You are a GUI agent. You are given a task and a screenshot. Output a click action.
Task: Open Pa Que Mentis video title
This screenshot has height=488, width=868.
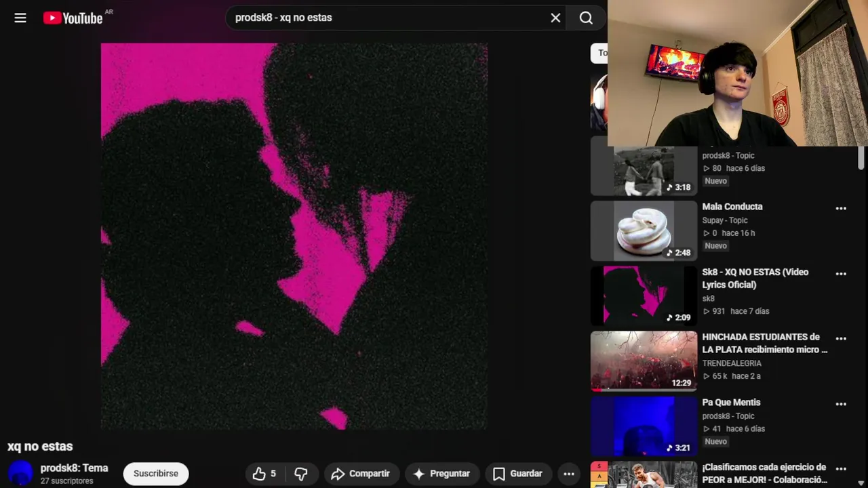tap(731, 403)
